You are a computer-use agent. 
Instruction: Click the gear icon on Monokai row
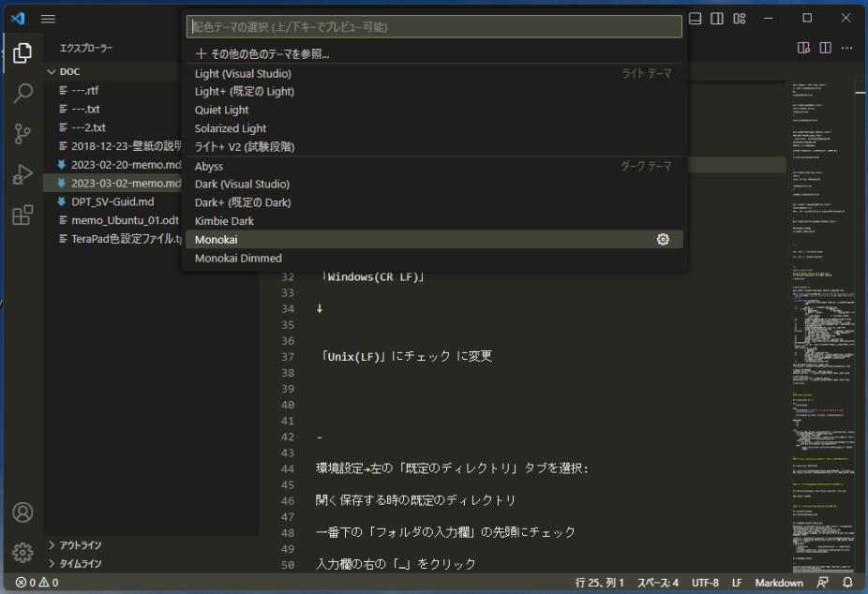click(663, 239)
